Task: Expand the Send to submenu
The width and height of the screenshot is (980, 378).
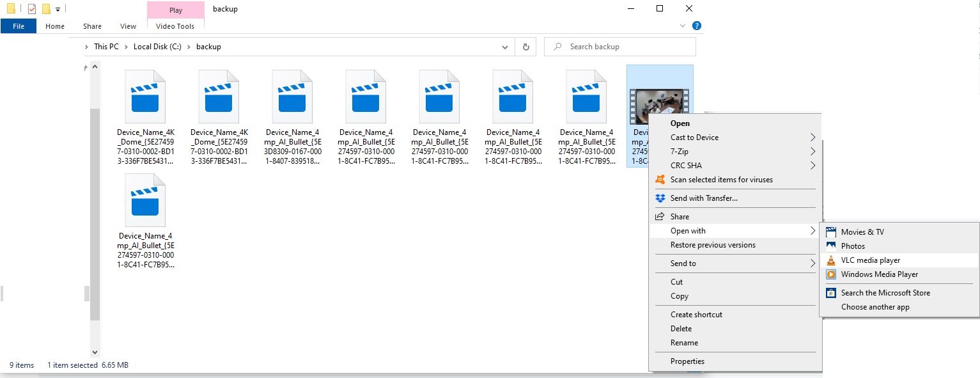Action: (x=813, y=264)
